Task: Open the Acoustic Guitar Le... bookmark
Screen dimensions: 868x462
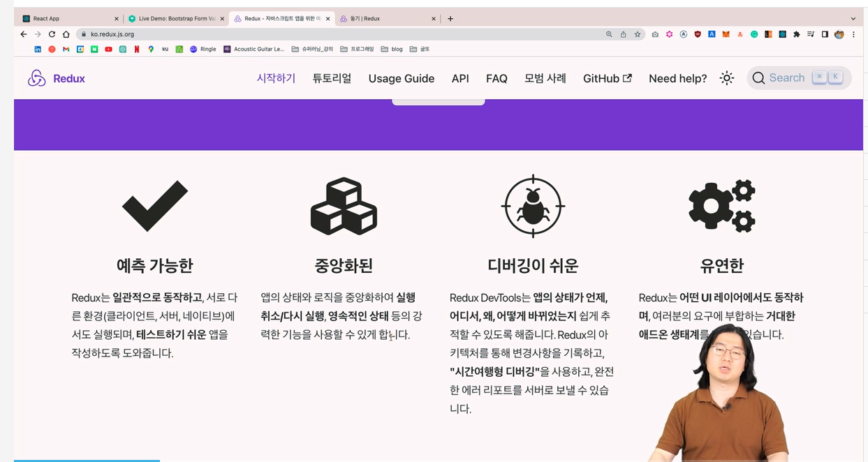Action: 254,49
